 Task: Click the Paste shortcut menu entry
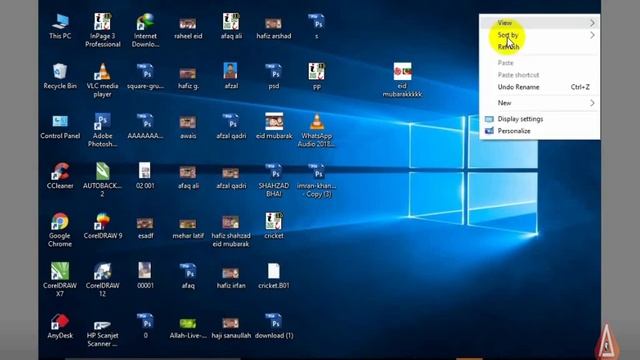540,75
